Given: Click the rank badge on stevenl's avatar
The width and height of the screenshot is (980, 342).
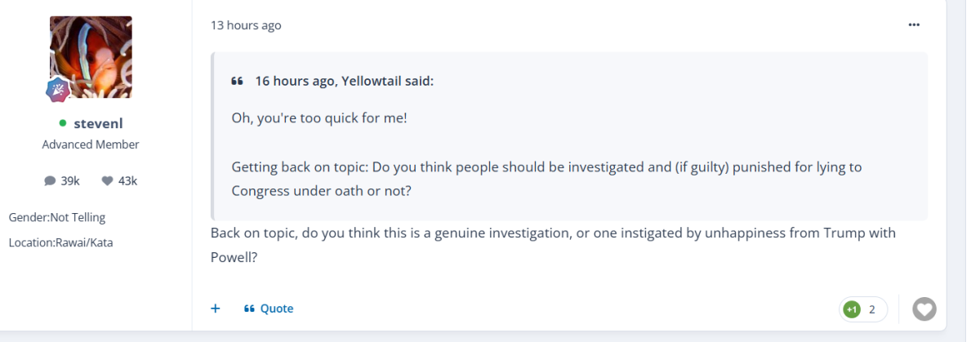Looking at the screenshot, I should click(57, 89).
